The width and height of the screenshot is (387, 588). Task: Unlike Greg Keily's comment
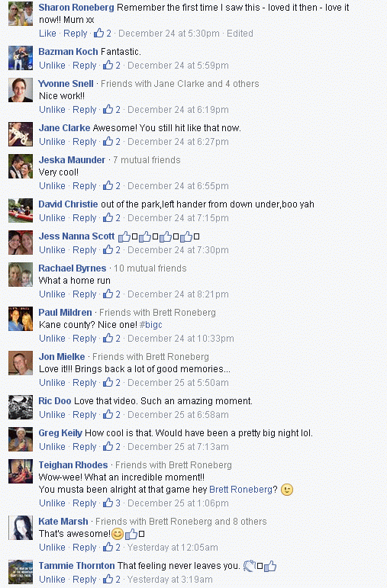pos(52,447)
